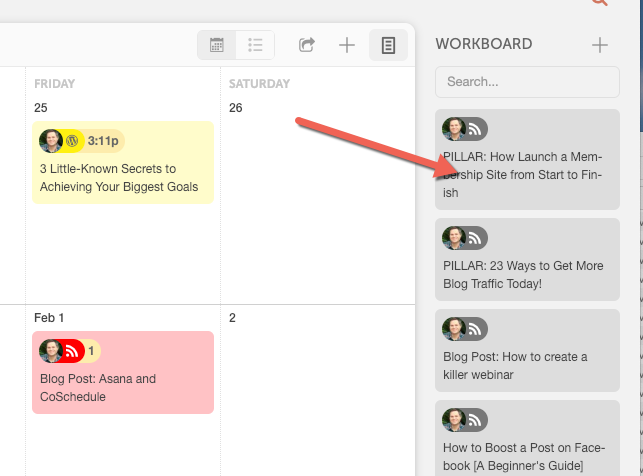Viewport: 643px width, 476px height.
Task: Open PILLAR Membership Site workboard card
Action: click(x=526, y=174)
